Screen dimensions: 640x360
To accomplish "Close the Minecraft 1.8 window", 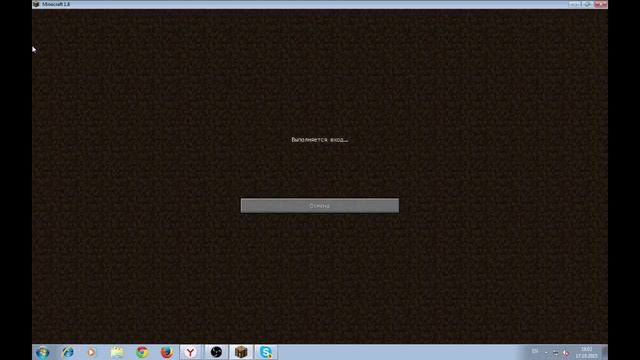I will (600, 4).
